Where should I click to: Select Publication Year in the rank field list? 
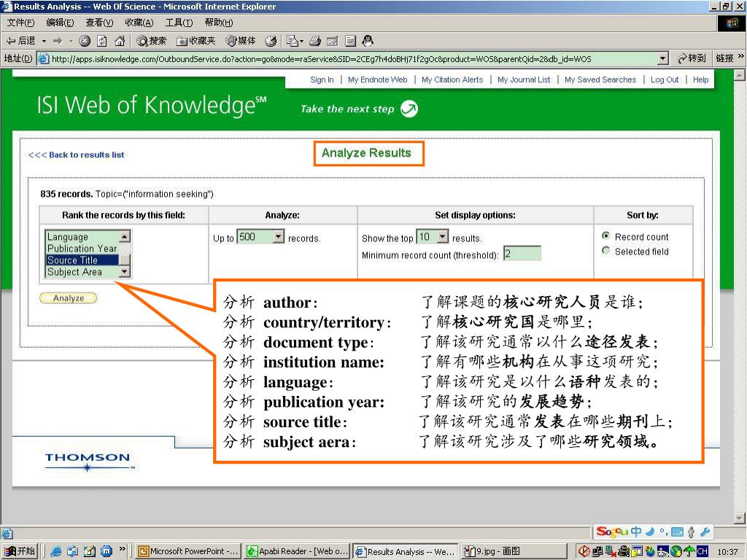82,248
